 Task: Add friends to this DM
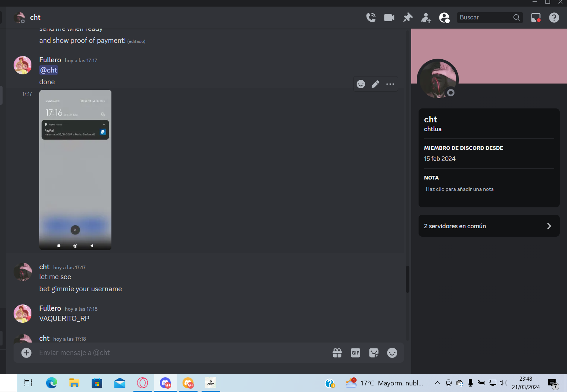[426, 17]
